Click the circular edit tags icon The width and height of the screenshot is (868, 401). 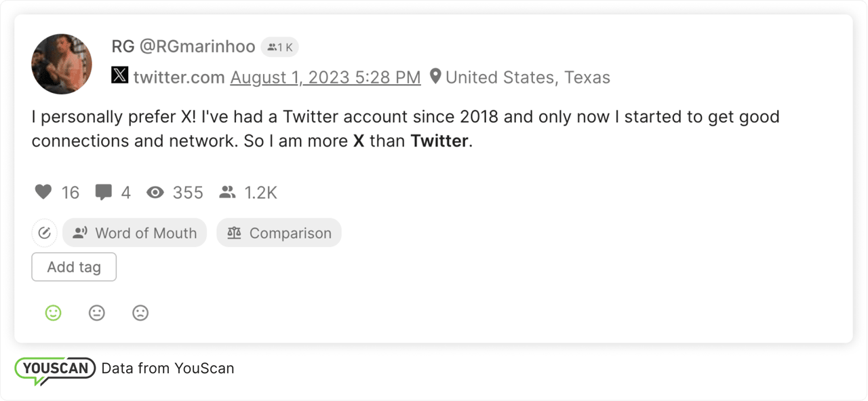coord(44,233)
